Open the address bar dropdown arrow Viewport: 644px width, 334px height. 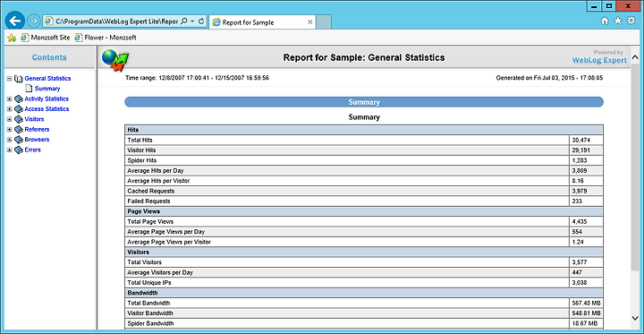pos(192,21)
